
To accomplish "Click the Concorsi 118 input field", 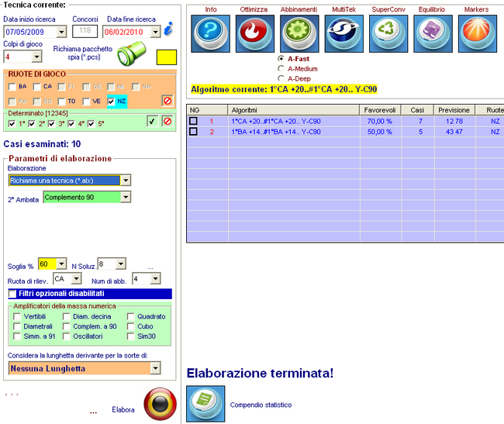I will pos(85,31).
